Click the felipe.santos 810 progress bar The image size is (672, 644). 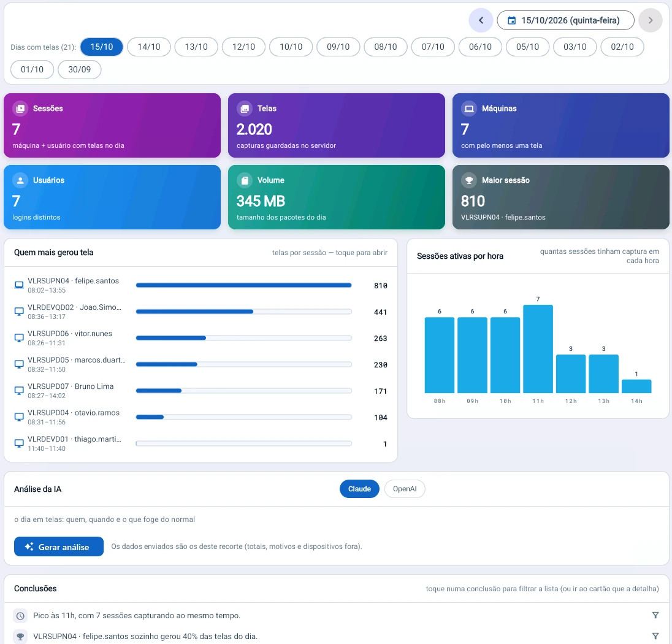(244, 285)
